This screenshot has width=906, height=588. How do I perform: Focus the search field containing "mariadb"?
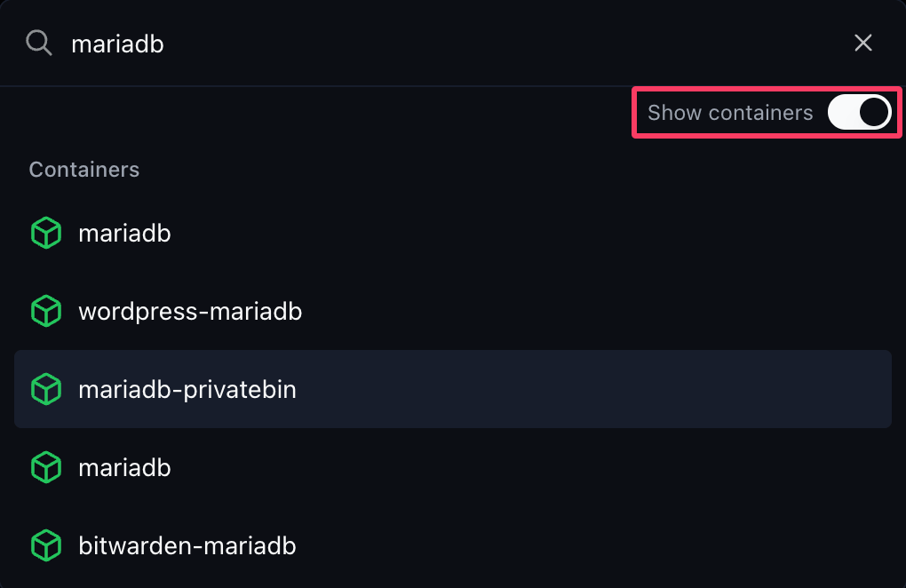[450, 44]
